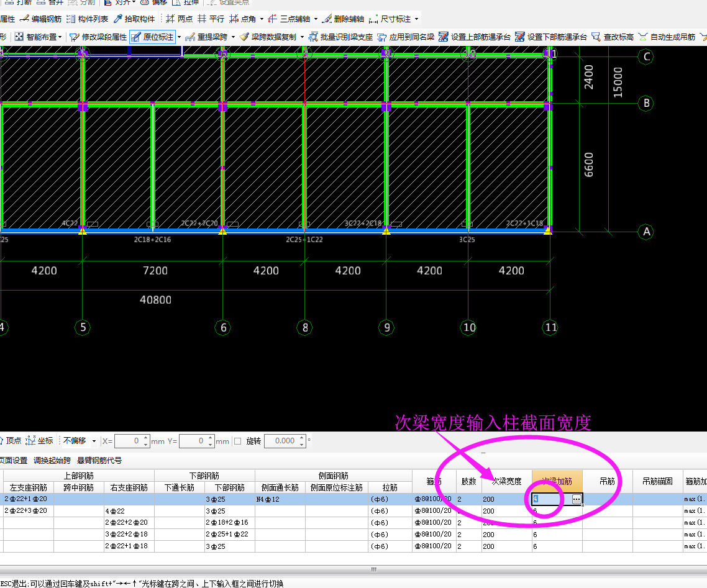Expand dropdown arrow next to 对齐
The width and height of the screenshot is (707, 588).
(x=134, y=2)
